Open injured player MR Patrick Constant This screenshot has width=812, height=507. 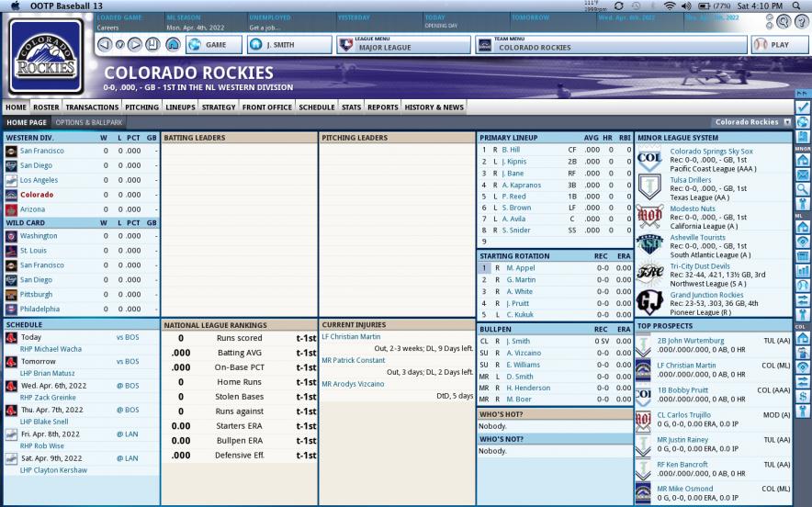353,360
